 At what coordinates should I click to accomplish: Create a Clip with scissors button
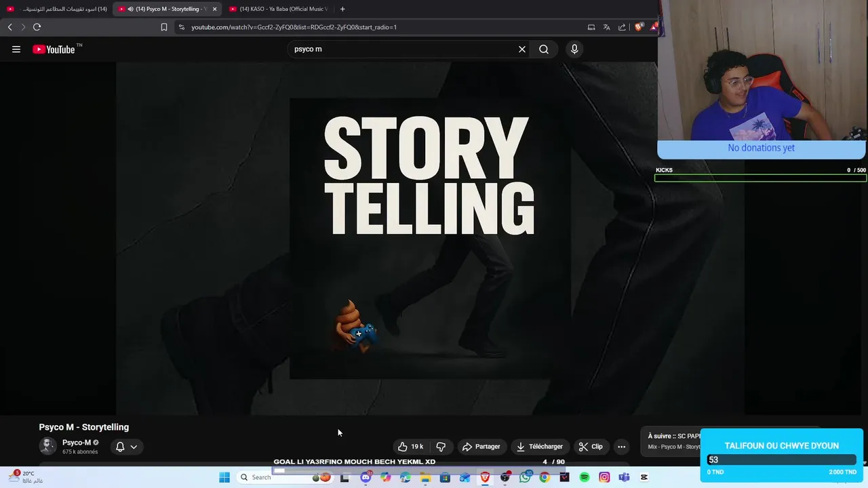coord(591,447)
